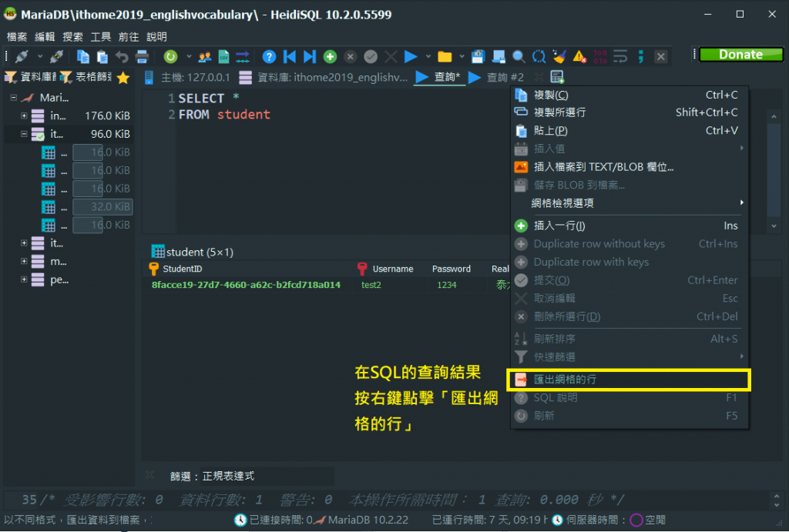Open the 檔案 menu
The width and height of the screenshot is (789, 532).
tap(17, 37)
